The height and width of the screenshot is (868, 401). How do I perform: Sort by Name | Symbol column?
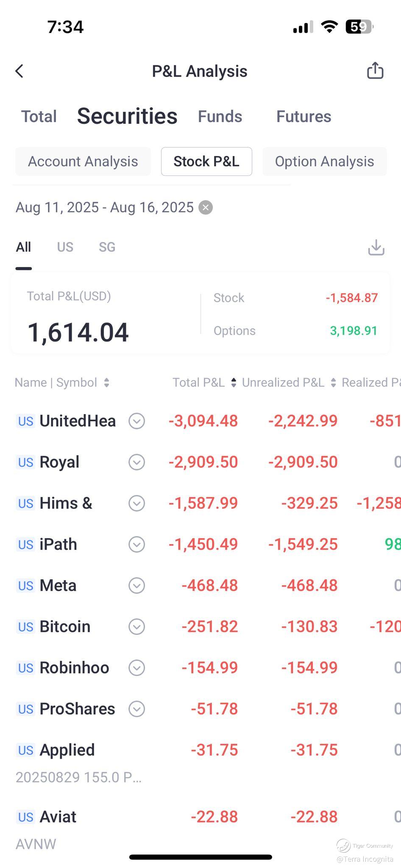click(62, 383)
